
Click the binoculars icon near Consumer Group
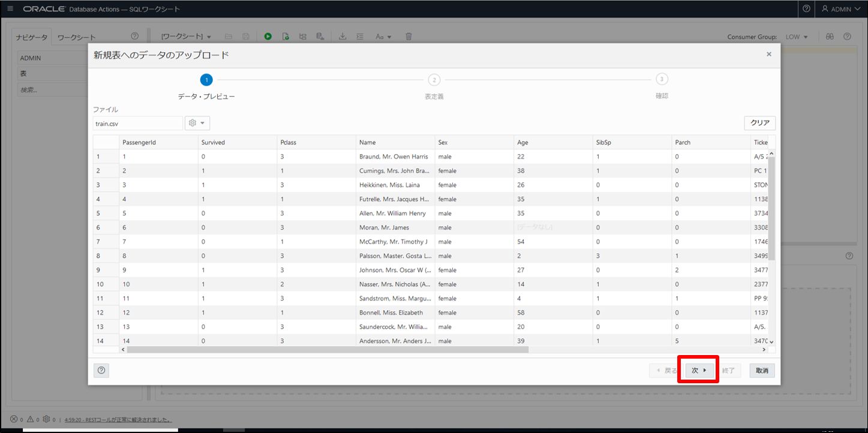tap(830, 37)
